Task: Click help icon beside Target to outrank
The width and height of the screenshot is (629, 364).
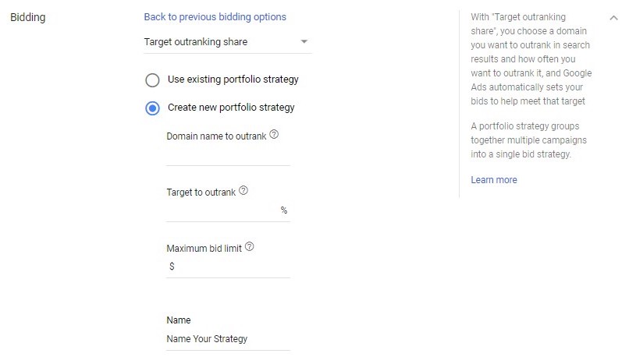Action: [x=243, y=191]
